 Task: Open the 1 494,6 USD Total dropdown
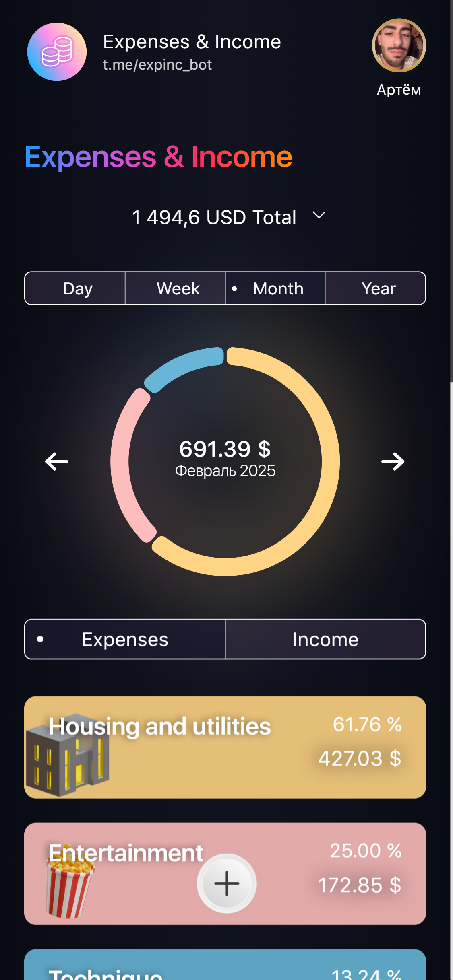coord(214,217)
